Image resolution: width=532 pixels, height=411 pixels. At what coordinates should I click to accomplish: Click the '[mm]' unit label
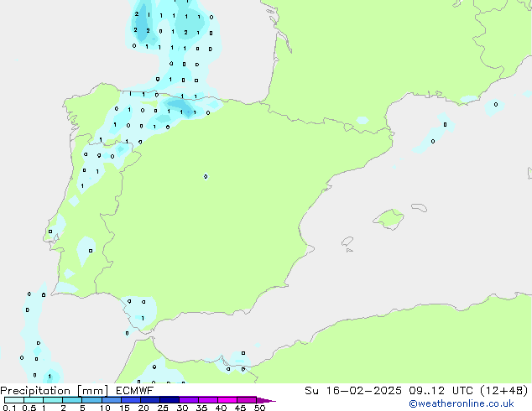93,391
